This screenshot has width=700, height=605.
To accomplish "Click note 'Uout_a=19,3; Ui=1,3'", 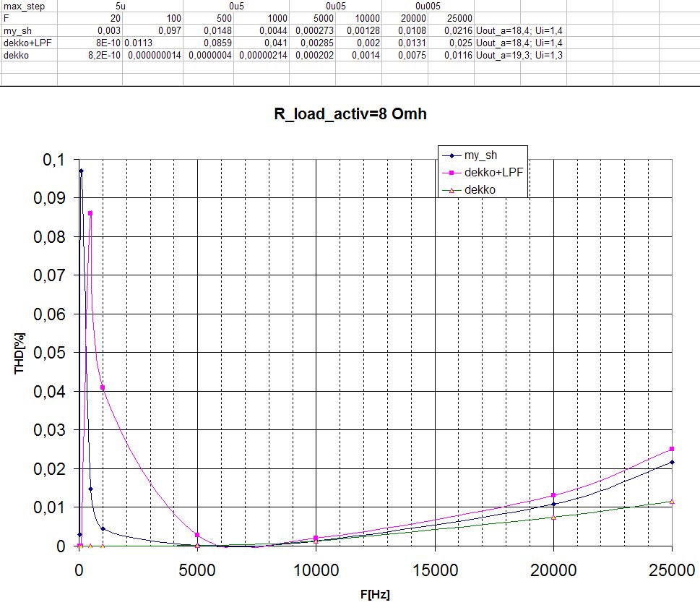I will (519, 56).
